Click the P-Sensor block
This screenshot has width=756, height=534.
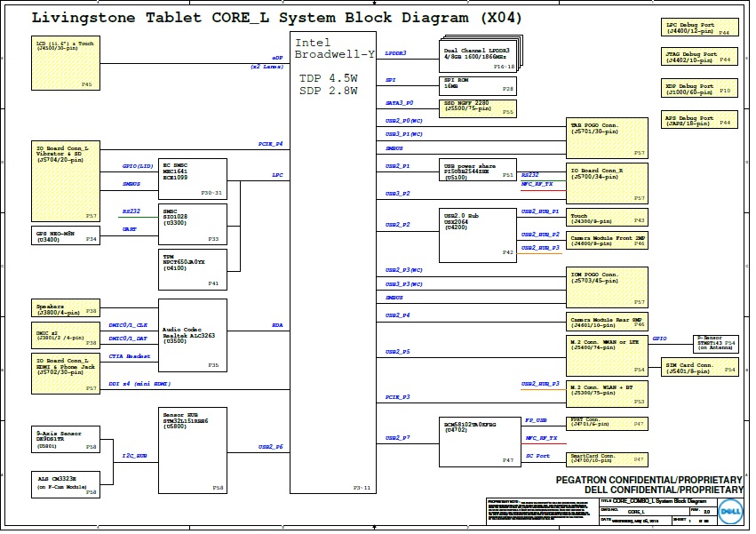(x=716, y=344)
